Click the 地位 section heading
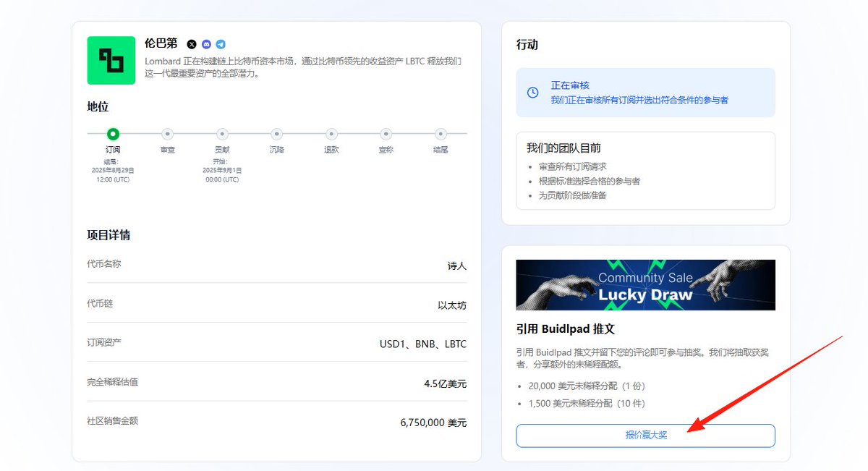The height and width of the screenshot is (471, 868). click(x=98, y=106)
